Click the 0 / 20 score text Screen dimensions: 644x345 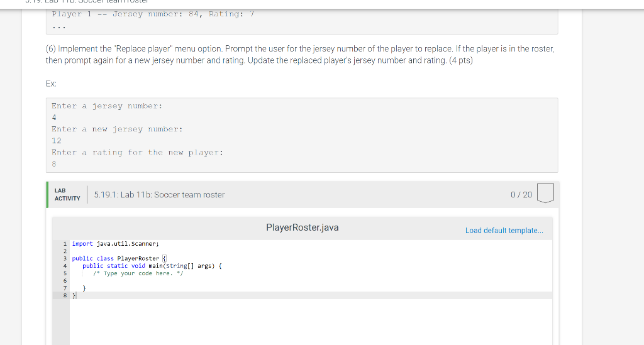pos(521,195)
